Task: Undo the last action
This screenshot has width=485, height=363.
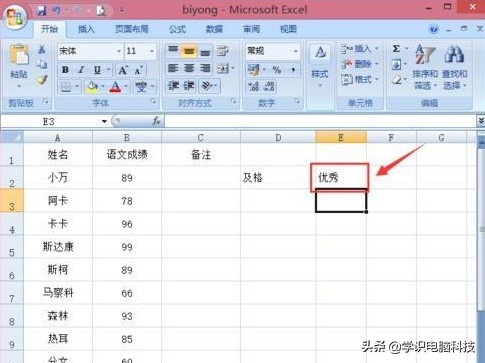Action: click(57, 10)
